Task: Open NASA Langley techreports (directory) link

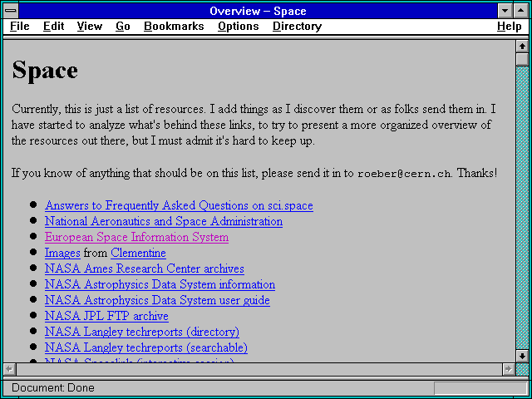Action: coord(142,332)
